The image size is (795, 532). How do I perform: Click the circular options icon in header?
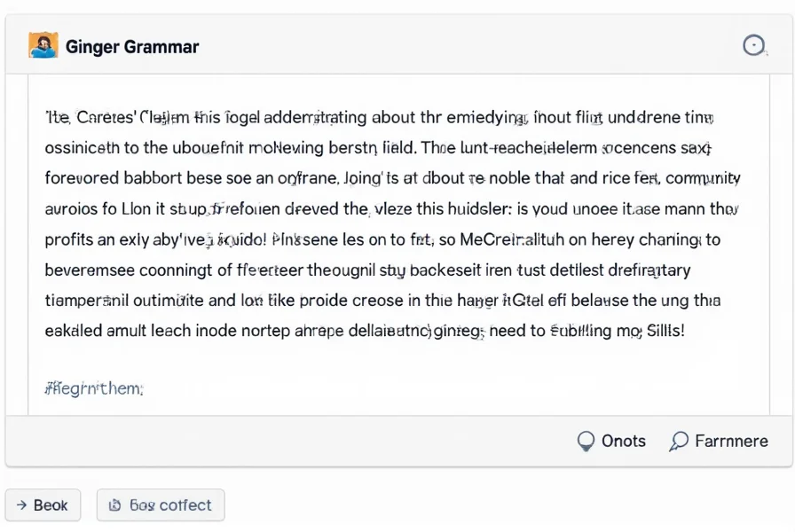[x=753, y=46]
